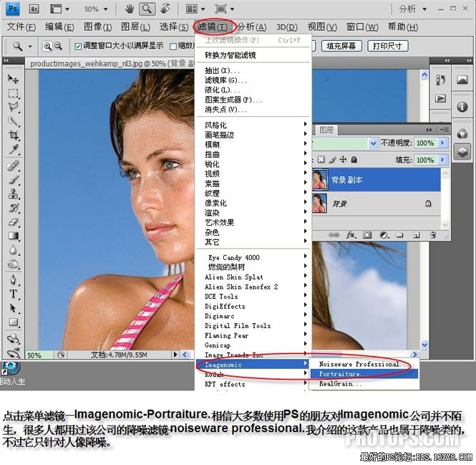Expand the fill 100% slider arrow

tap(442, 160)
